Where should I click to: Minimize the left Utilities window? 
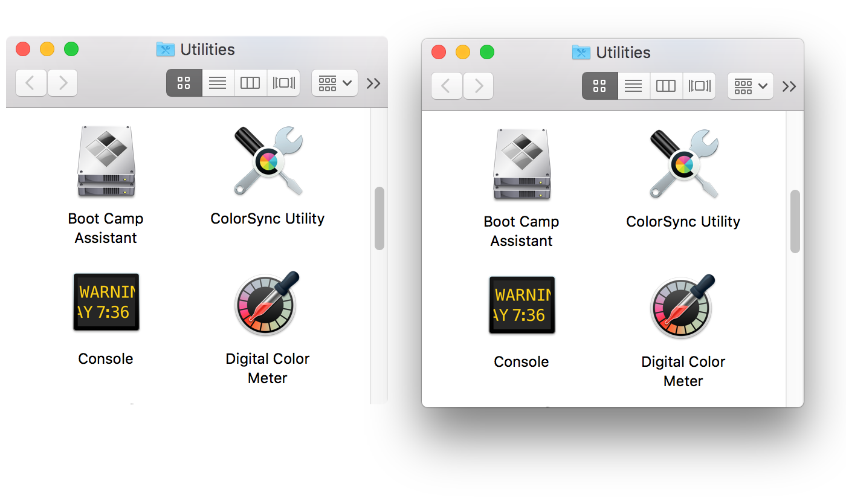pos(47,49)
